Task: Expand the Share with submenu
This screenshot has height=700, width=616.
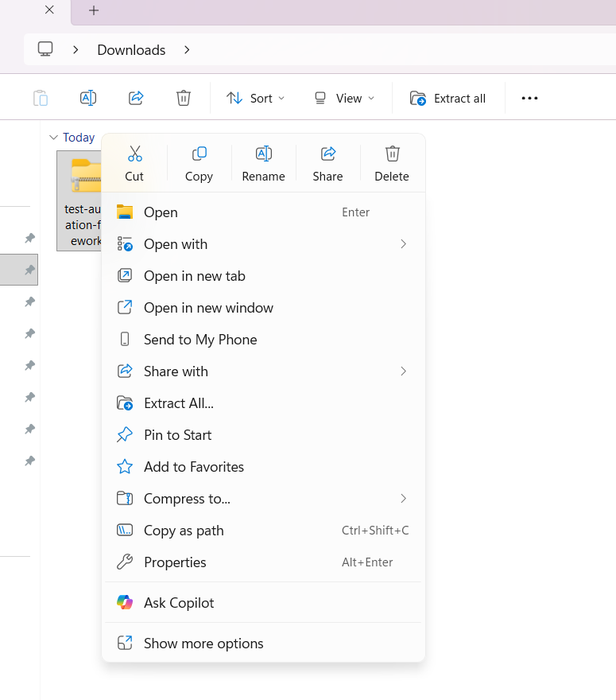Action: point(263,371)
